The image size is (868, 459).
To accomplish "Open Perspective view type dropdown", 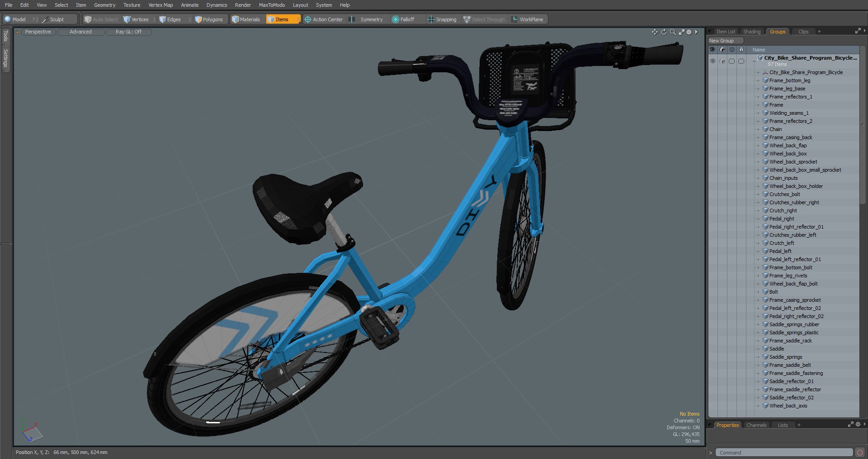I will 38,32.
